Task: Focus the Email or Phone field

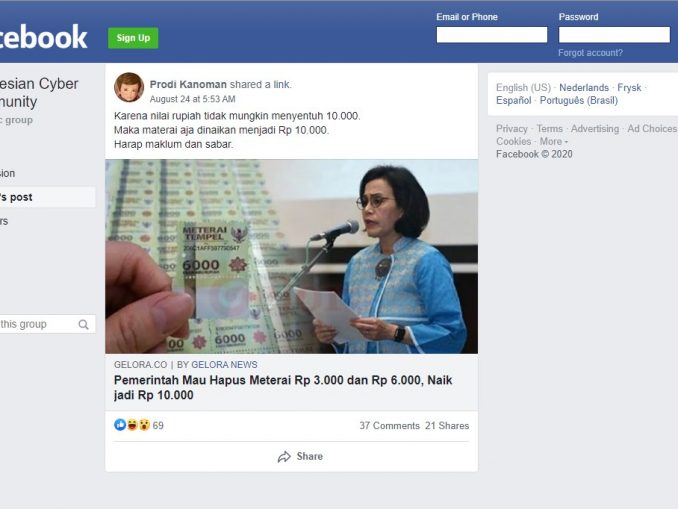Action: pos(492,35)
